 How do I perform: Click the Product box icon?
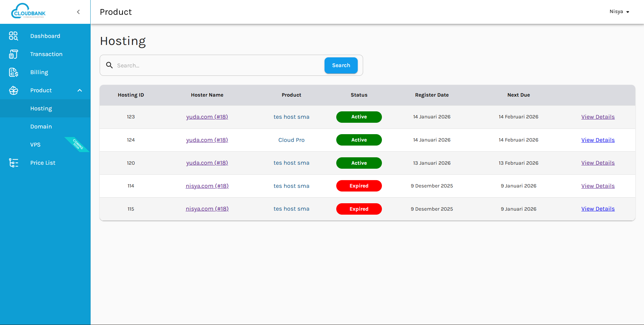pyautogui.click(x=13, y=90)
